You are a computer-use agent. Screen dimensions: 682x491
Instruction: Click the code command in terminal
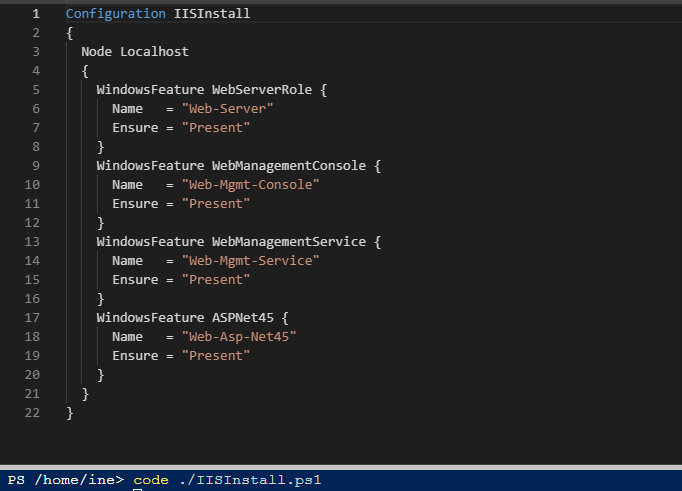point(150,481)
